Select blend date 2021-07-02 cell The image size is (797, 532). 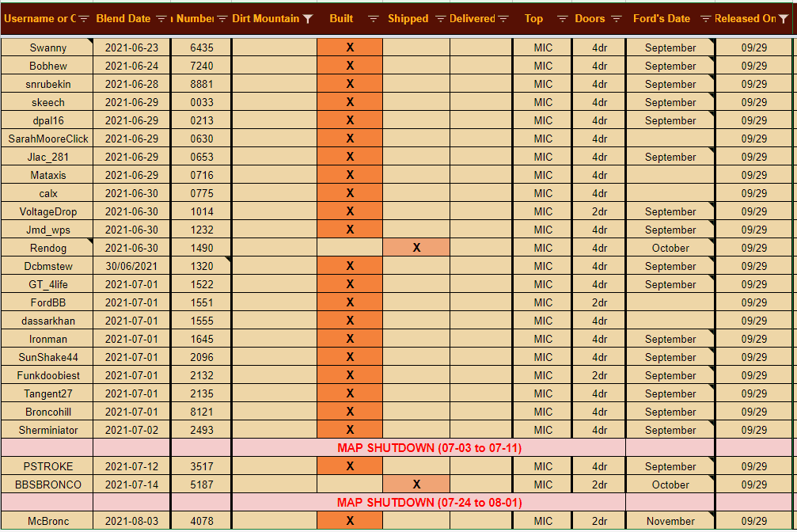pyautogui.click(x=131, y=431)
